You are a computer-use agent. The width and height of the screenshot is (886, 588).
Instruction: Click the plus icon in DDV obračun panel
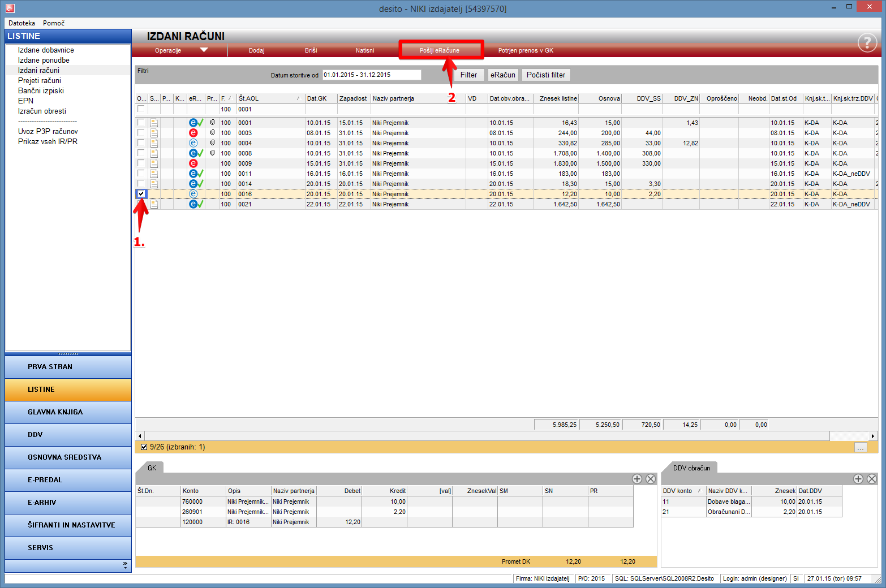pyautogui.click(x=858, y=479)
